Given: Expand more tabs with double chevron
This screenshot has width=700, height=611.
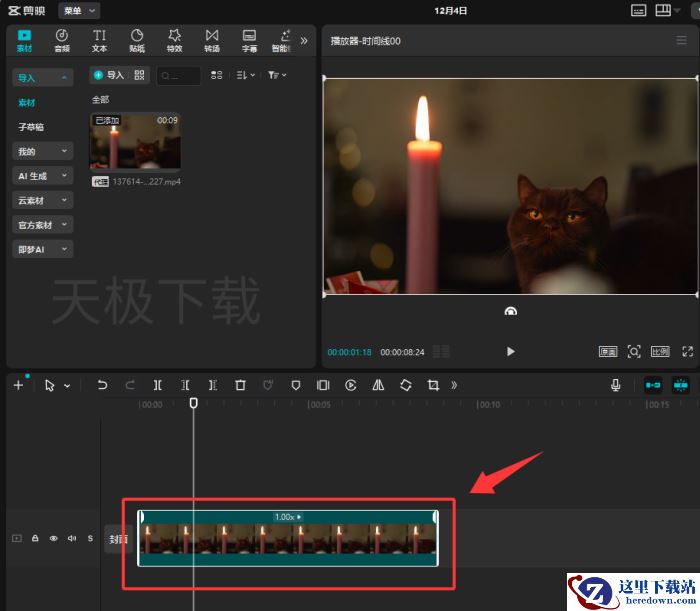Looking at the screenshot, I should [x=304, y=41].
